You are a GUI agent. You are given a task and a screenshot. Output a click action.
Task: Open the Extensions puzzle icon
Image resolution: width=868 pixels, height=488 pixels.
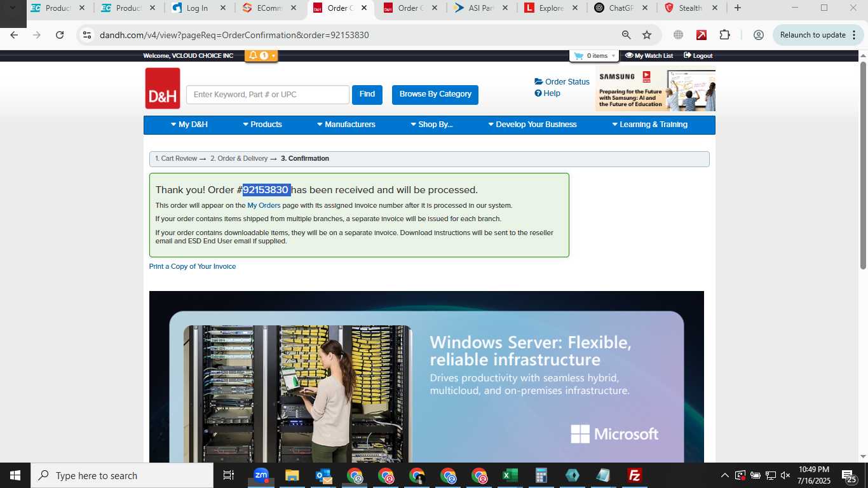[x=725, y=35]
